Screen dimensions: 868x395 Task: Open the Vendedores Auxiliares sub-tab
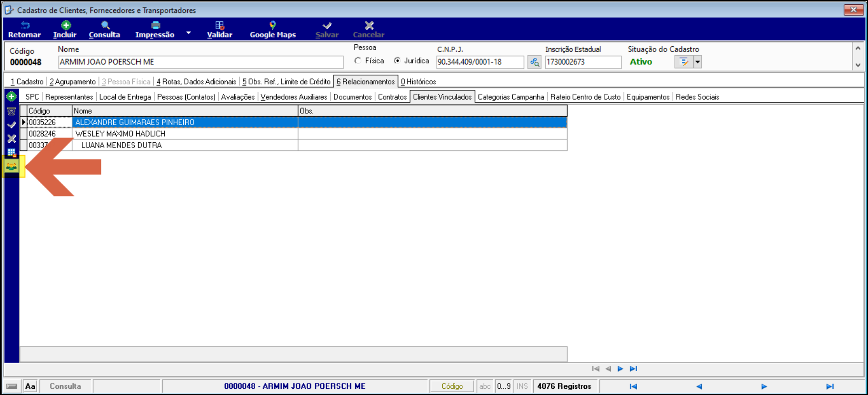[x=294, y=97]
